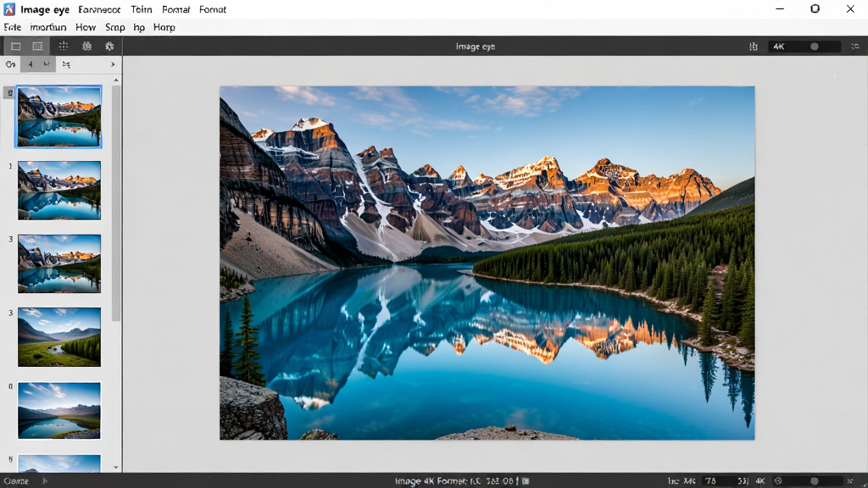
Task: Click the Farmecot item in the title bar
Action: point(99,9)
